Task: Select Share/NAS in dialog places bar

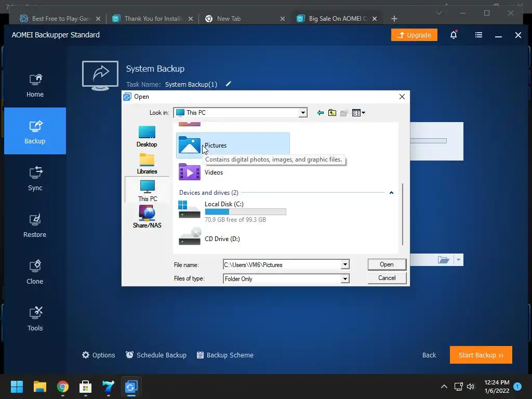Action: (x=147, y=217)
